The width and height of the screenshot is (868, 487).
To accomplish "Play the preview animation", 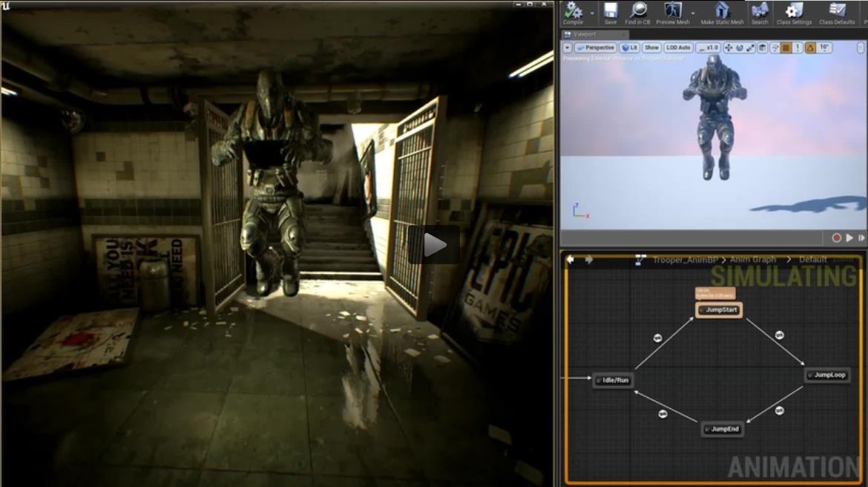I will 849,238.
